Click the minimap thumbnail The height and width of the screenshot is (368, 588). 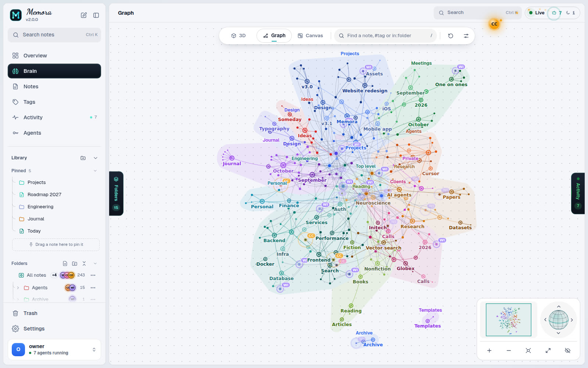pyautogui.click(x=509, y=320)
